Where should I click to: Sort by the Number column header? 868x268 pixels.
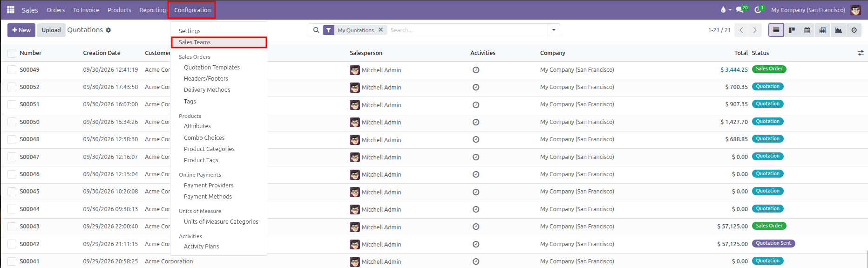[31, 53]
